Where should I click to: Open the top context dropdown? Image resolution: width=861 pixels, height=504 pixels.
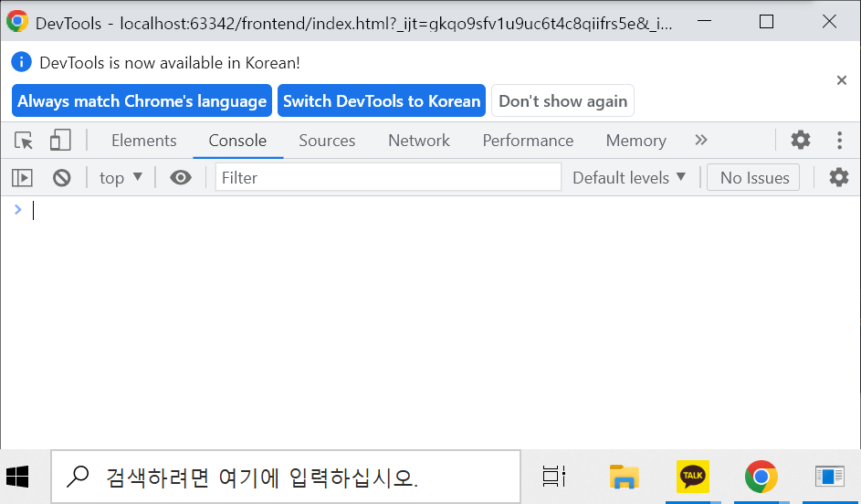[x=121, y=178]
